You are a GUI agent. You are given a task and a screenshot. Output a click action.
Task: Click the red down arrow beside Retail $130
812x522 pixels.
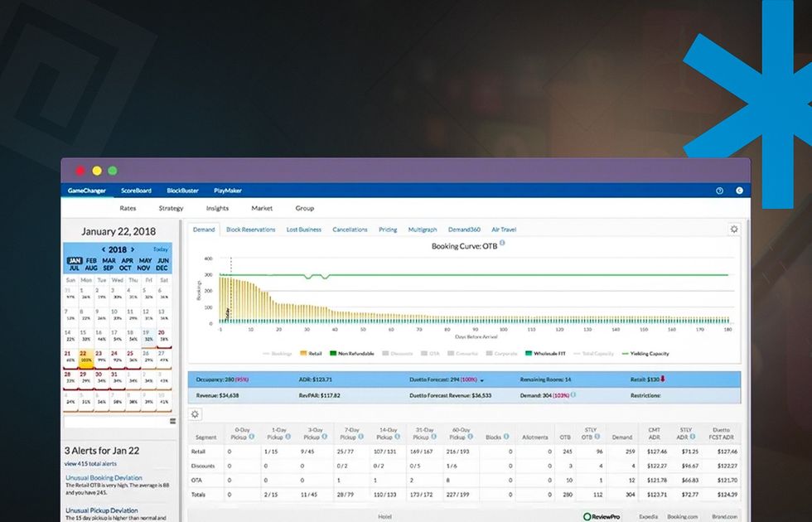point(662,379)
